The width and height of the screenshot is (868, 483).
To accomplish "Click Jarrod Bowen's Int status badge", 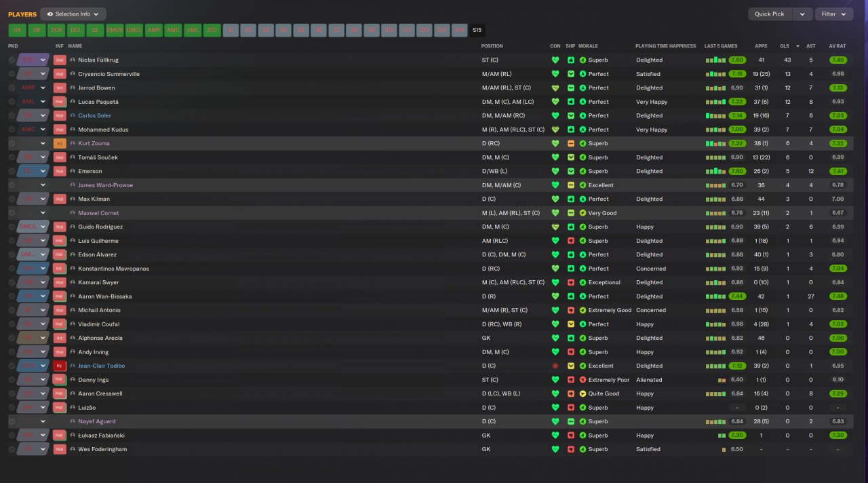I will click(x=60, y=88).
